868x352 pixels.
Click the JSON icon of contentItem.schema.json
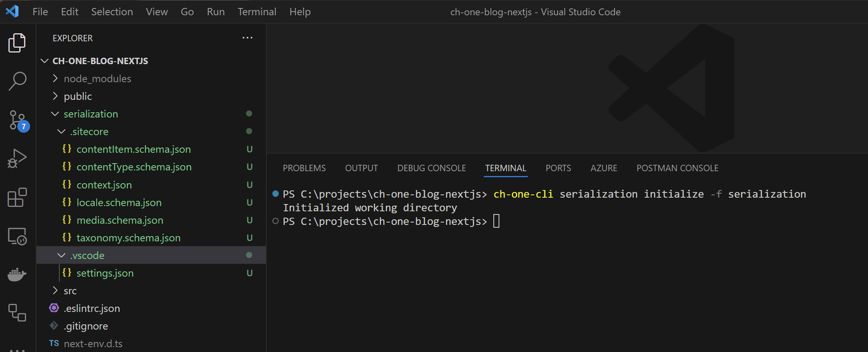67,149
